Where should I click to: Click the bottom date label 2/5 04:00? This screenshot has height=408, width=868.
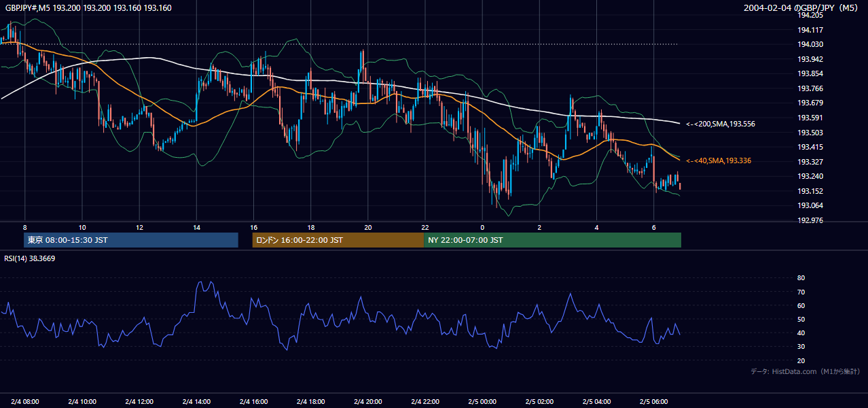596,401
